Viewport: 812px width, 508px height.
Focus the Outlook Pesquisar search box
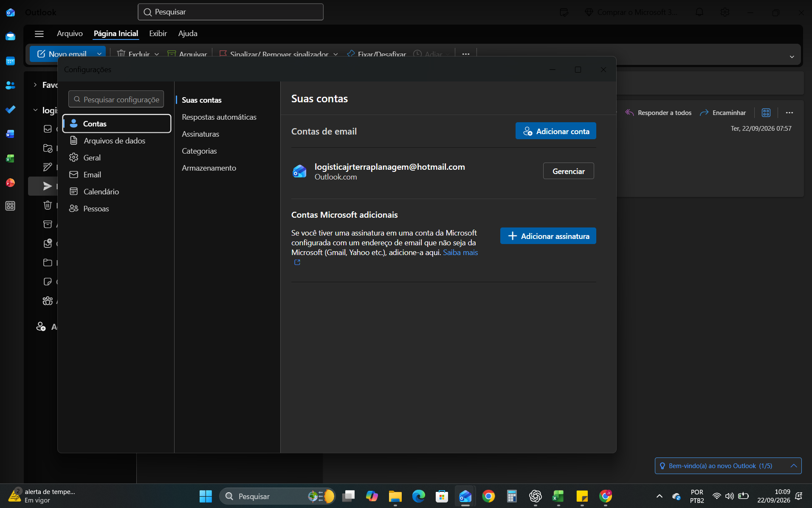[x=231, y=12]
